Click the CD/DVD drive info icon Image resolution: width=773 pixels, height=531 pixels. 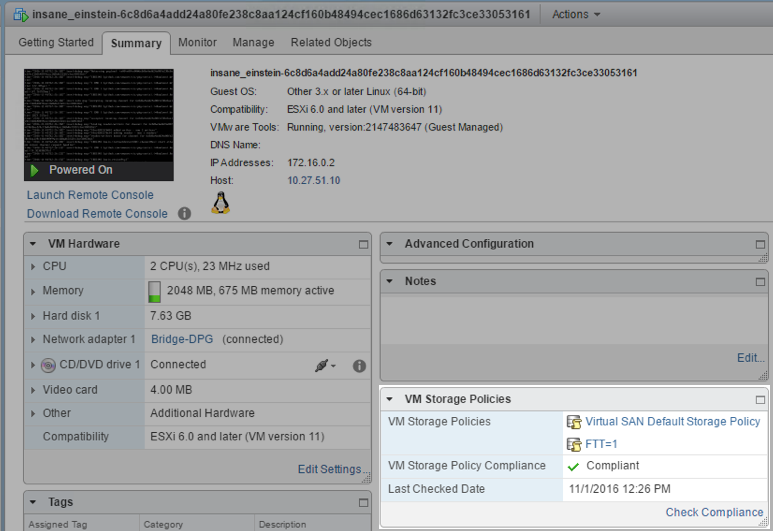359,366
